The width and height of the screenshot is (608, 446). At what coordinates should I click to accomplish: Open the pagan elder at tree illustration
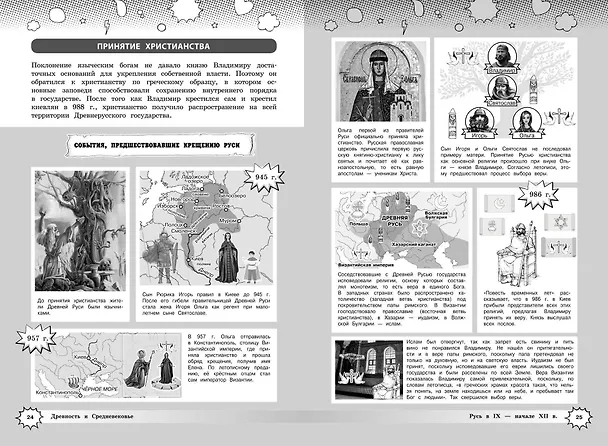point(80,231)
